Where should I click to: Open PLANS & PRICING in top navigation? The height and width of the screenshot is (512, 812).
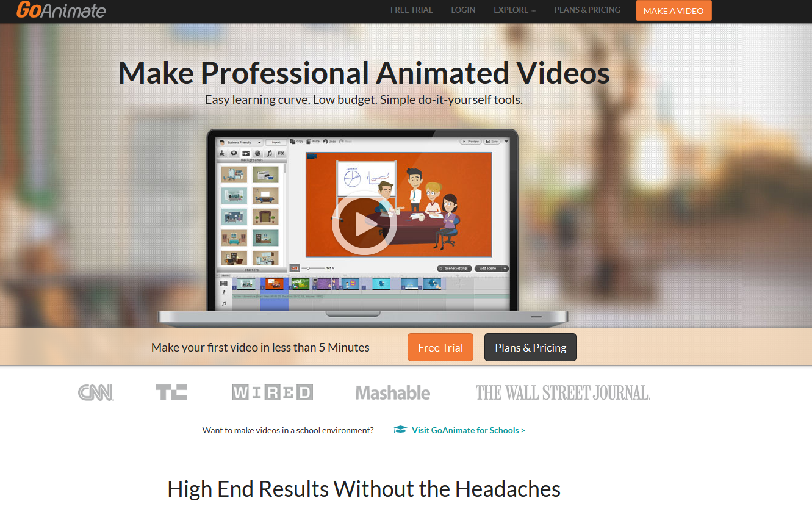(587, 10)
